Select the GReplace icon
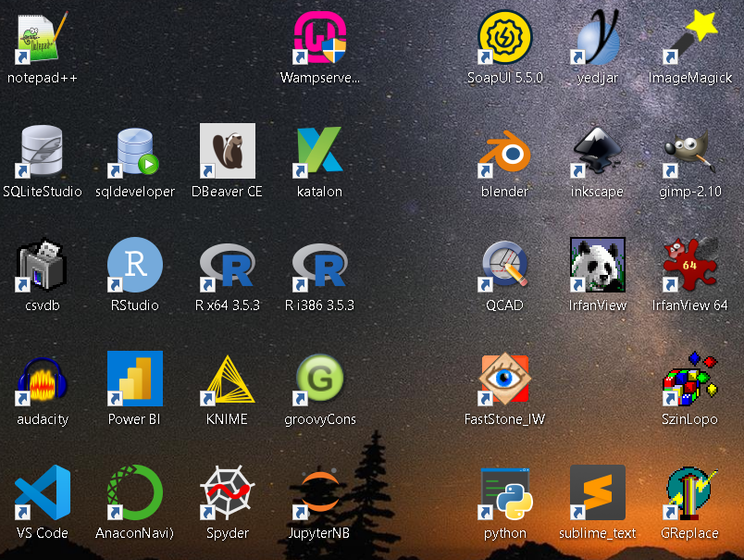The height and width of the screenshot is (560, 744). point(690,492)
